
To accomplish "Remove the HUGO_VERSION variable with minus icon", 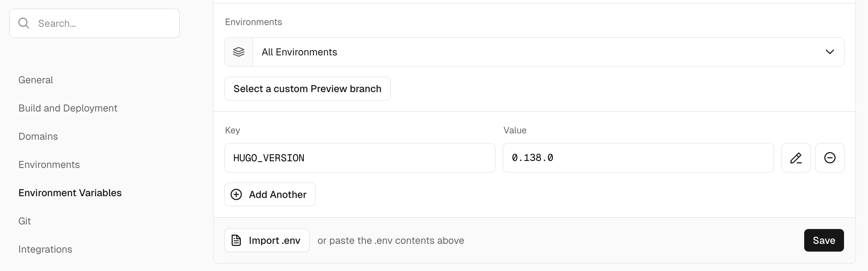I will (x=830, y=158).
